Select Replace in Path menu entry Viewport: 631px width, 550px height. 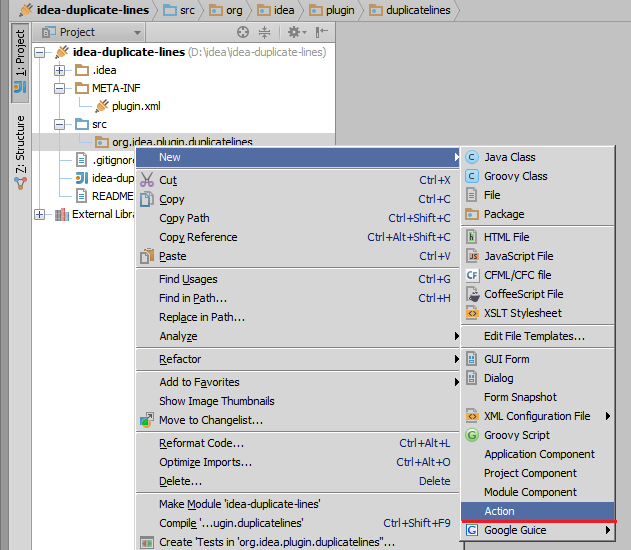(298, 317)
